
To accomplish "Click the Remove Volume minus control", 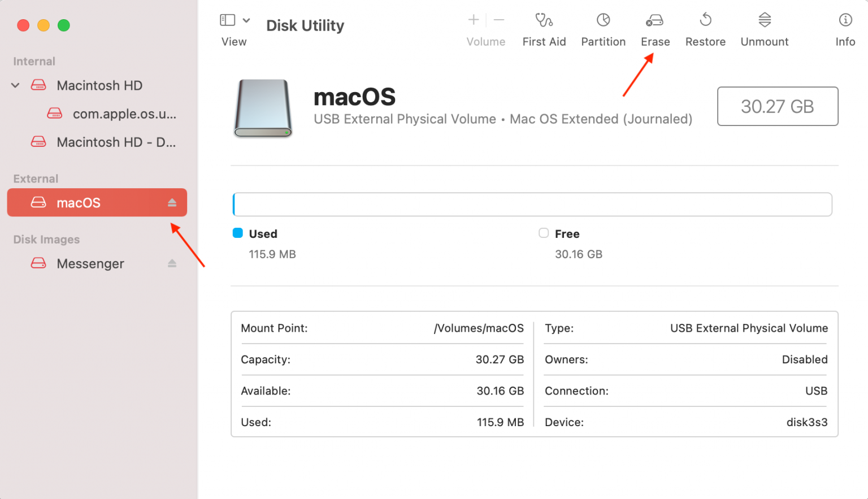I will pos(499,19).
